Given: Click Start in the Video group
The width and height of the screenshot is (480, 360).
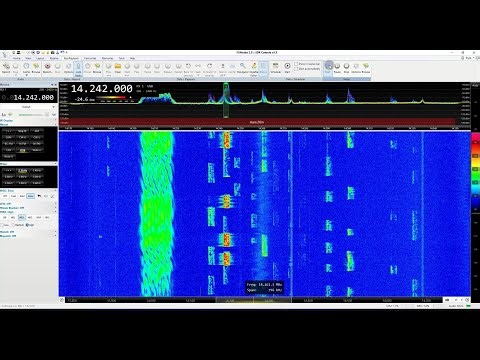Looking at the screenshot, I should 328,68.
